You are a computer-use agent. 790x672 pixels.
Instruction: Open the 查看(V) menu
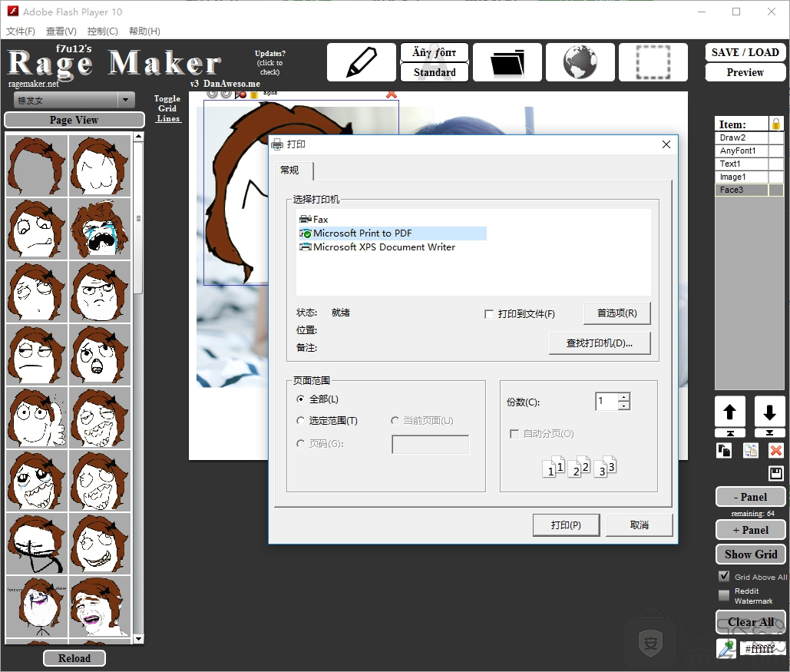tap(61, 31)
